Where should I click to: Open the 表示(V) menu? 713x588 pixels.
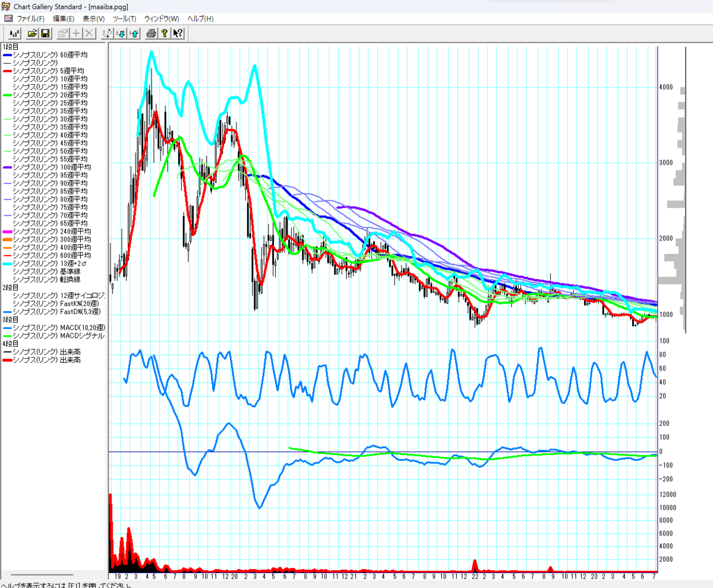93,18
